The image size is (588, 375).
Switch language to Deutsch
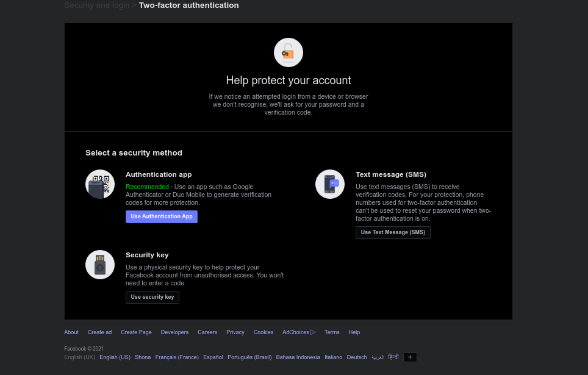point(357,357)
